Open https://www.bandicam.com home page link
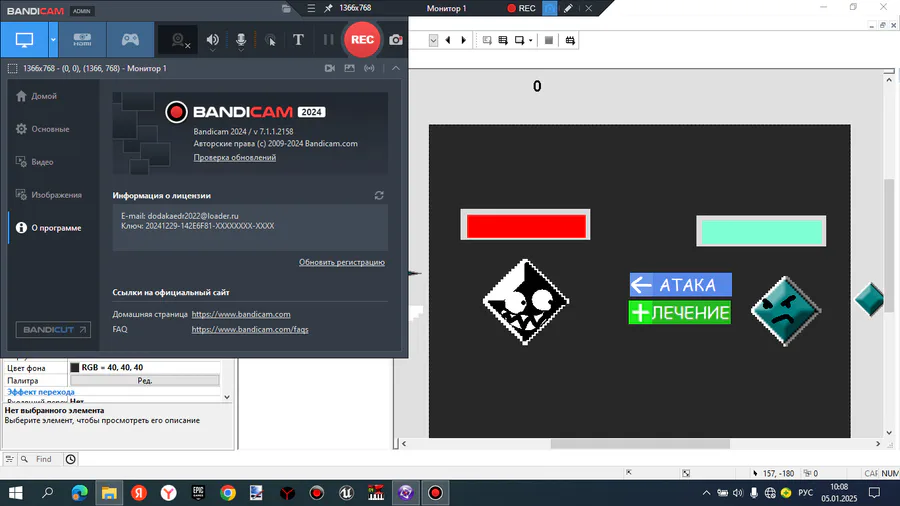The image size is (900, 506). 241,314
